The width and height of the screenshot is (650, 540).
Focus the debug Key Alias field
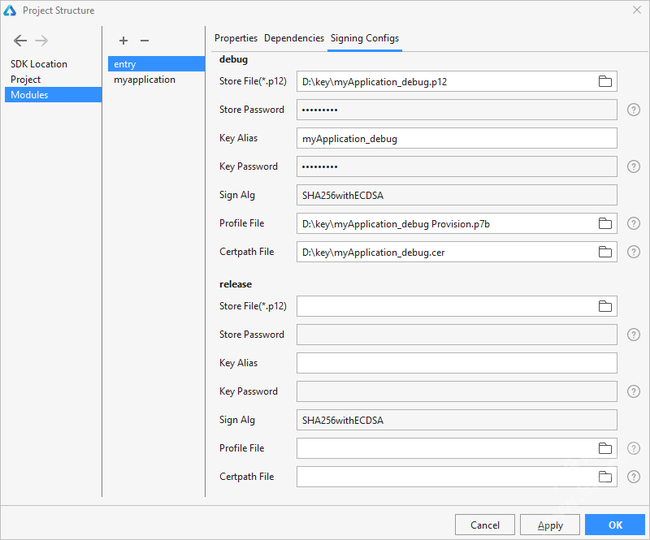click(x=456, y=138)
